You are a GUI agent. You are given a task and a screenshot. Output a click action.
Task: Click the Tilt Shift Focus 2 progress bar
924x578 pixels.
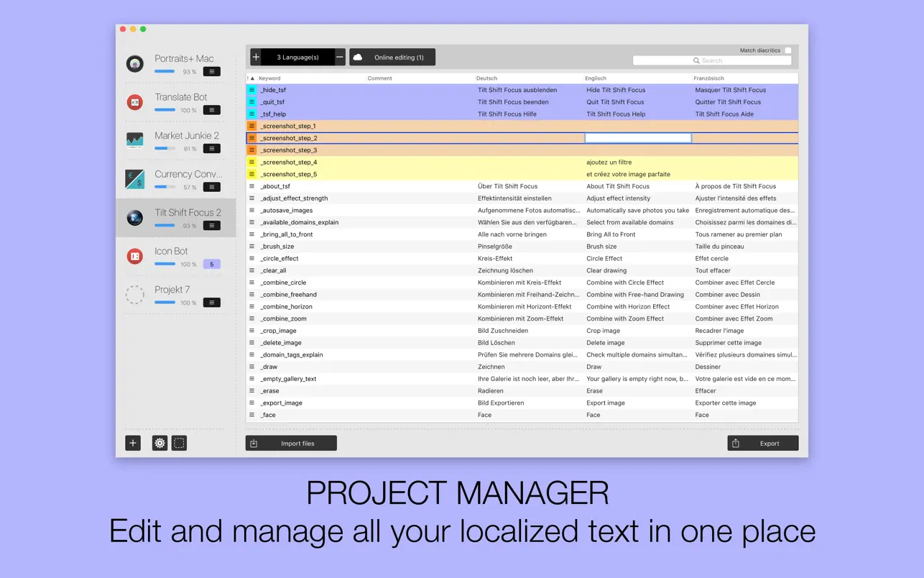pyautogui.click(x=165, y=226)
